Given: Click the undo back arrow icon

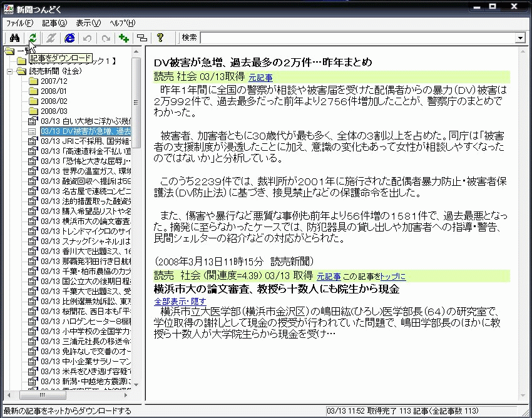Looking at the screenshot, I should tap(88, 38).
